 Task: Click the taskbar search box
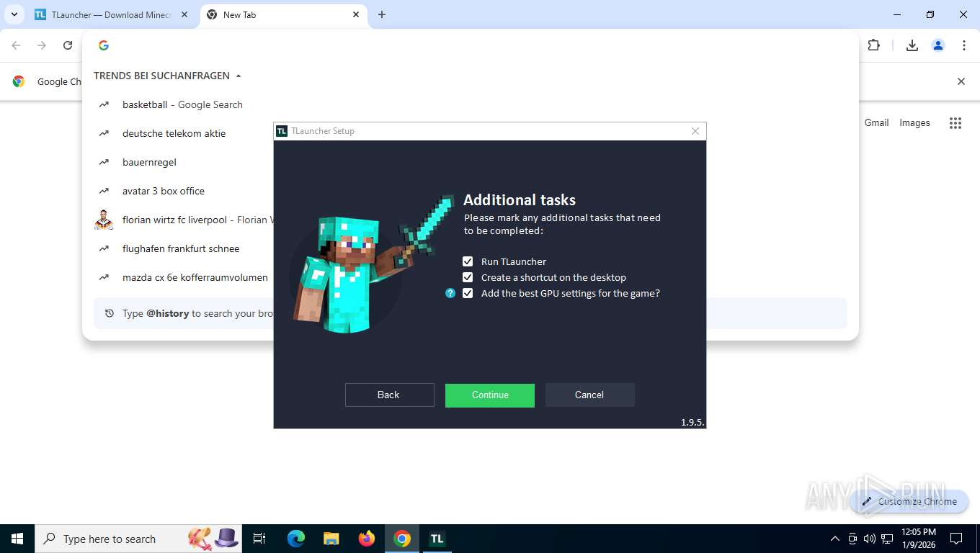[x=140, y=539]
